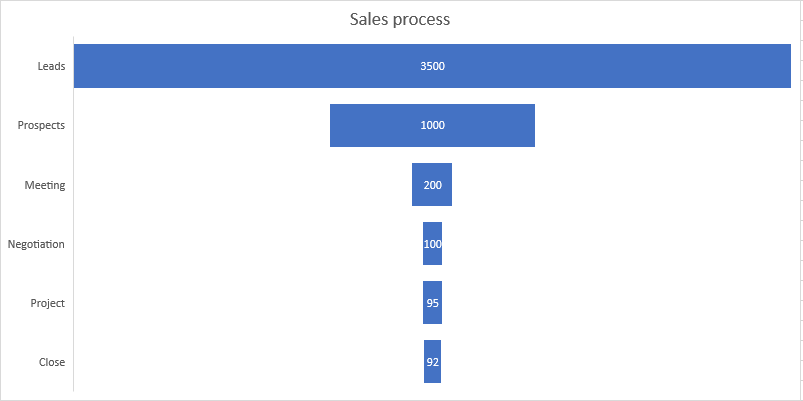Click the blue Leads funnel bar

coord(200,66)
